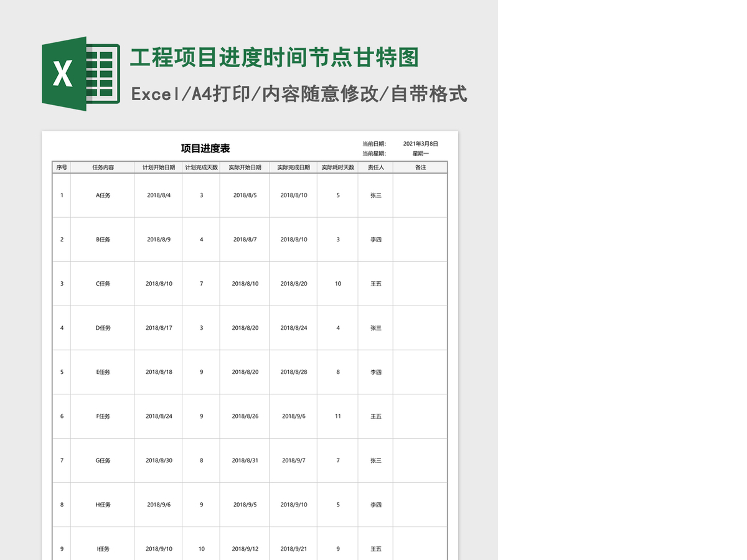The image size is (747, 560).
Task: Click the subtitle Excel/A4打印/内容随意修改/自带格式
Action: (x=299, y=94)
